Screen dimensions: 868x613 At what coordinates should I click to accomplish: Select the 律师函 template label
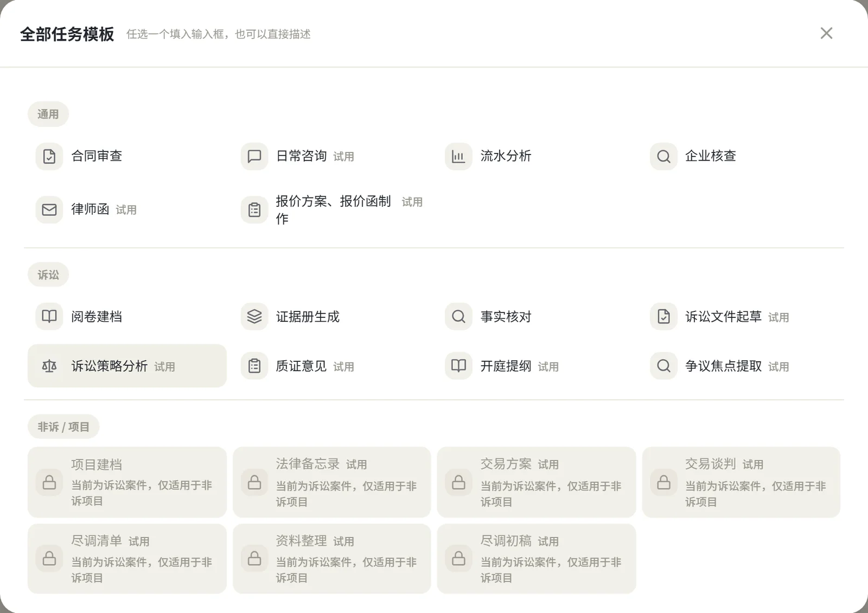coord(90,209)
